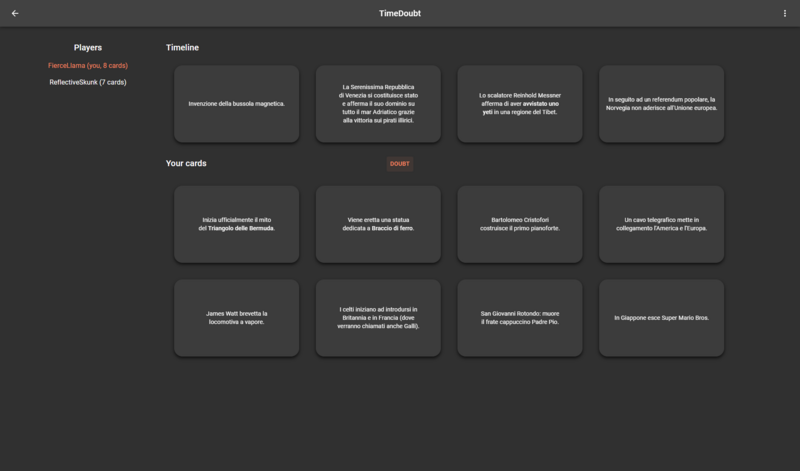
Task: Open the three-dot overflow menu
Action: coord(785,13)
